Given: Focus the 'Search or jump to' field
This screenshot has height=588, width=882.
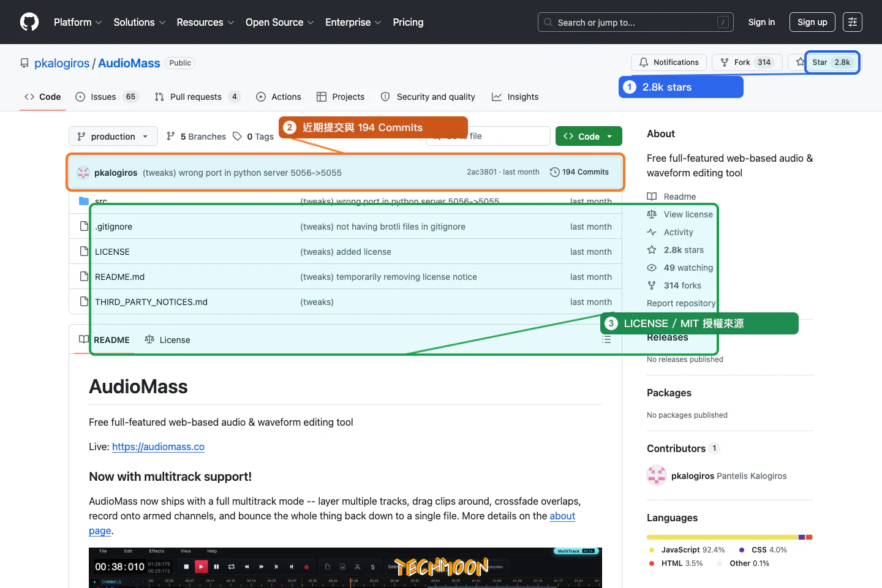Looking at the screenshot, I should 636,22.
